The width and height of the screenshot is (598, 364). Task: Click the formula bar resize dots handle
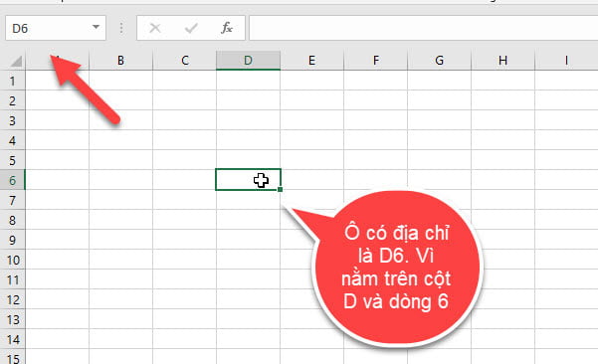[x=121, y=28]
